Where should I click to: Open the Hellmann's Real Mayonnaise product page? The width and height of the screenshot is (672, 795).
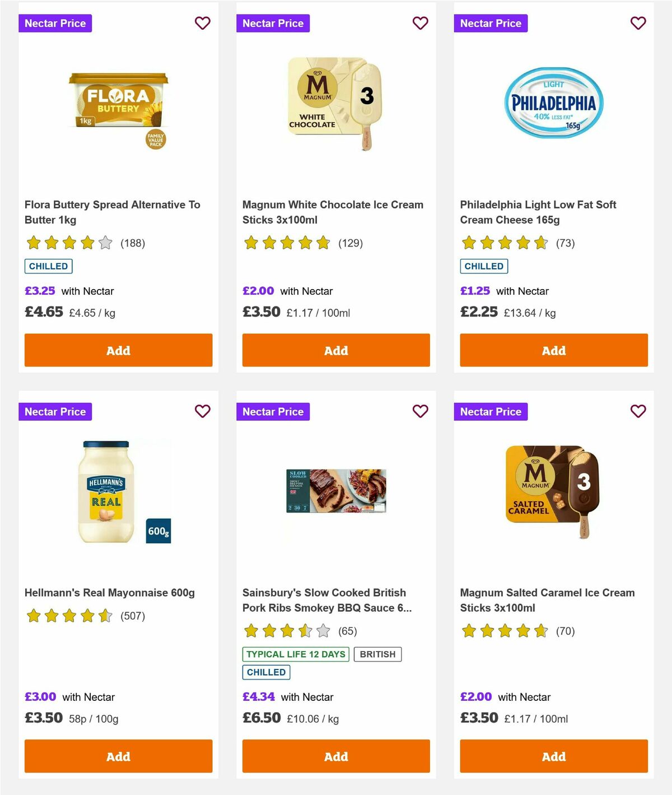coord(109,592)
